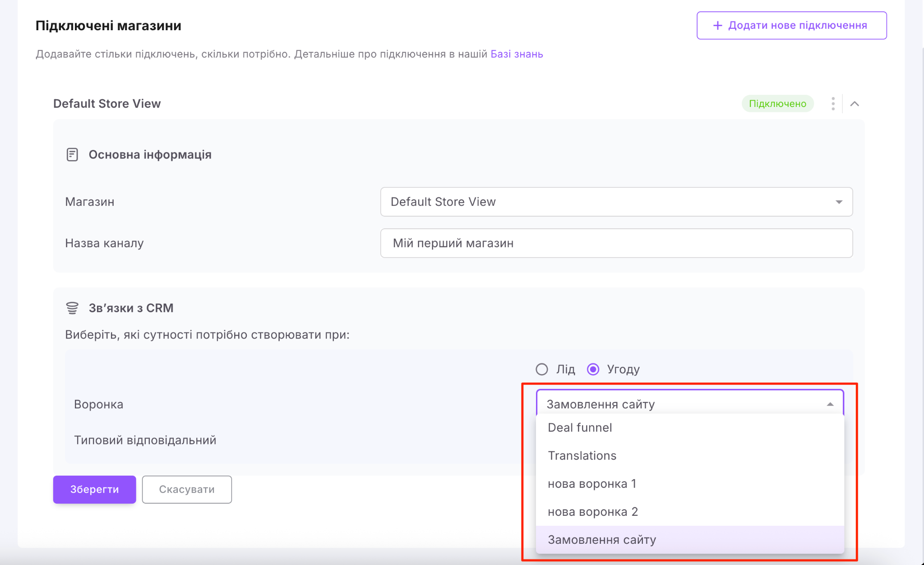
Task: Pick нова воронка 1 option
Action: pos(592,484)
